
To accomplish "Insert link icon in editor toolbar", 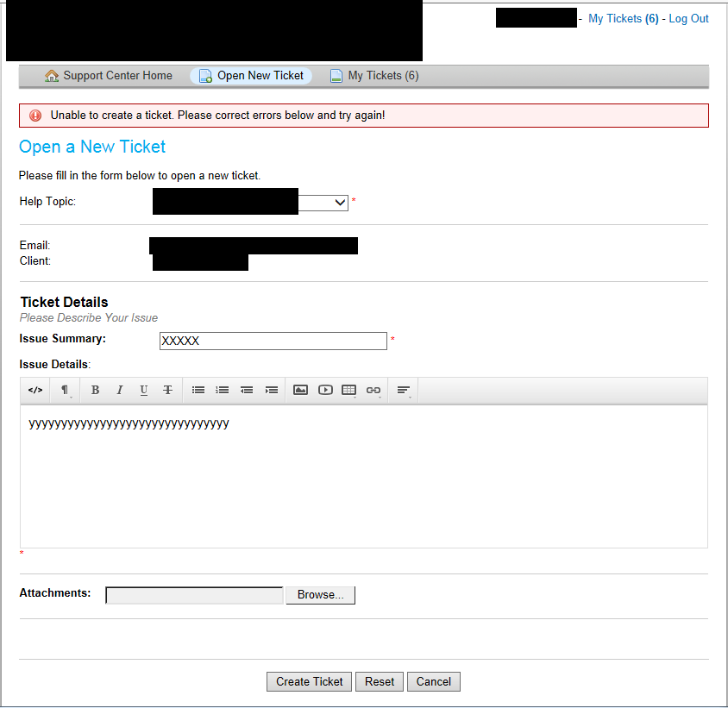I will point(373,390).
